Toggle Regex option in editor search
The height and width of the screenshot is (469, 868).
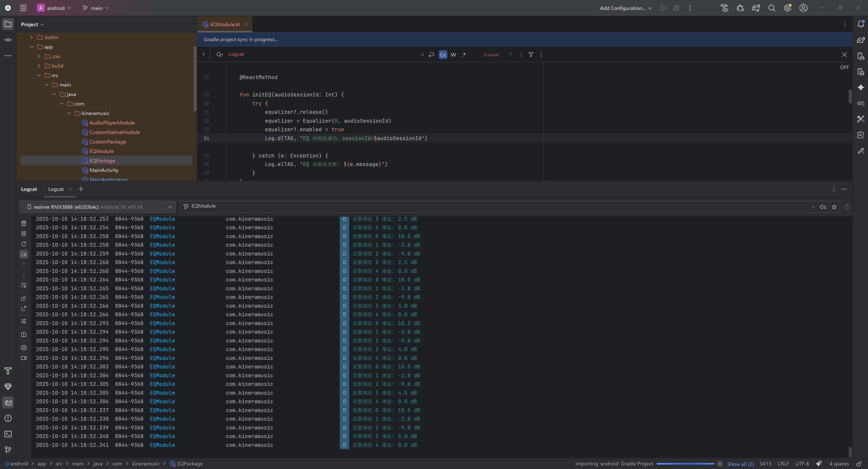click(x=464, y=55)
